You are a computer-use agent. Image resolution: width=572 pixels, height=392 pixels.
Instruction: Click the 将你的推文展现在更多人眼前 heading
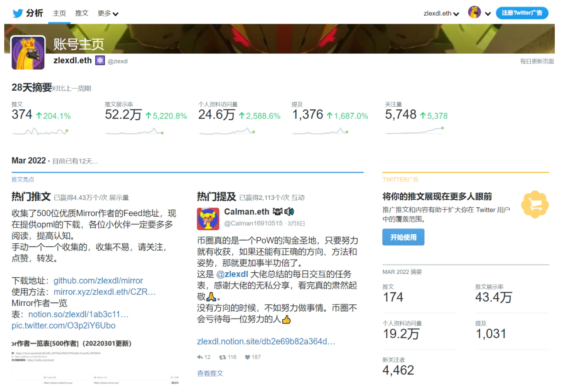437,197
